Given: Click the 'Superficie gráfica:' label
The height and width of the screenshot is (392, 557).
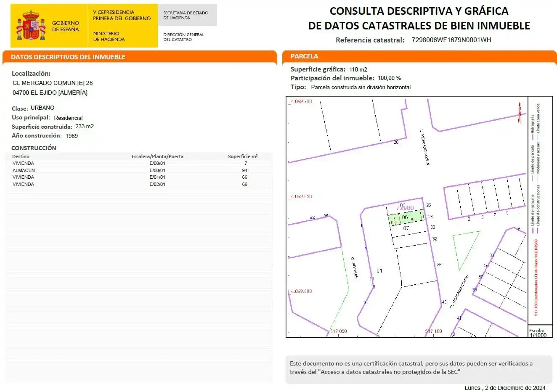Looking at the screenshot, I should pyautogui.click(x=318, y=69).
